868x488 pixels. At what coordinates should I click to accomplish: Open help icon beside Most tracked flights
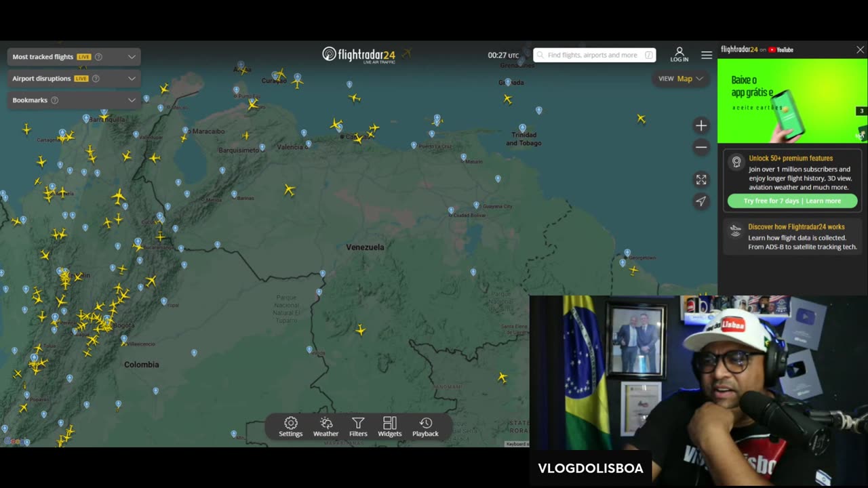click(98, 57)
